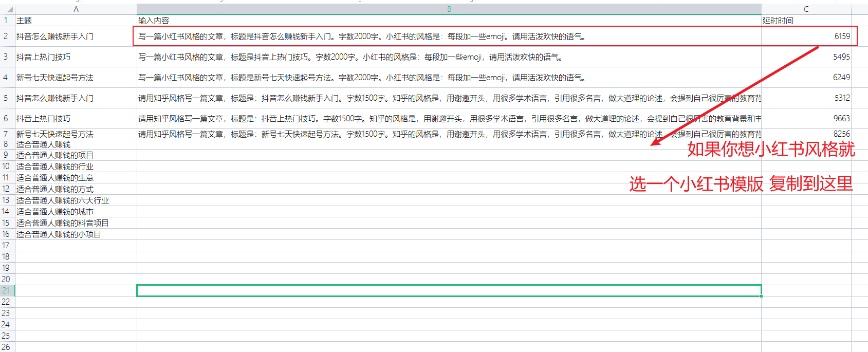The image size is (868, 352).
Task: Click the cell '适合普通人赚钱的项目'
Action: [76, 155]
